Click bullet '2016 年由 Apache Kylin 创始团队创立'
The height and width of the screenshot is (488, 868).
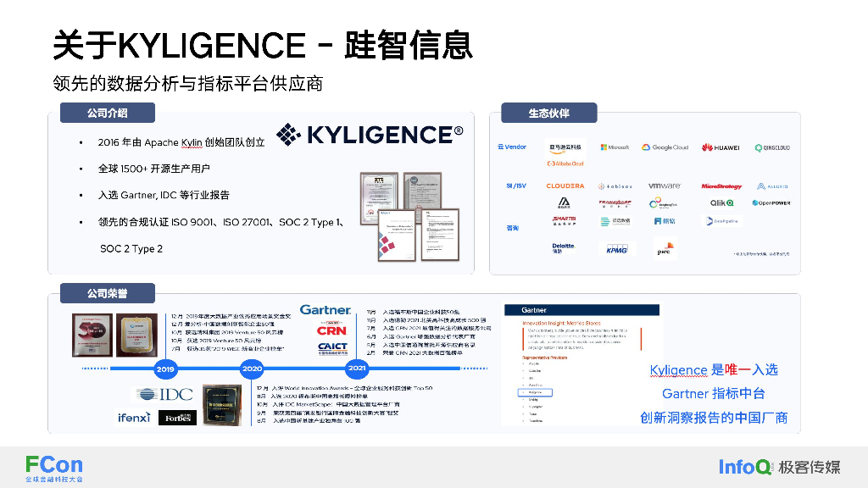181,142
